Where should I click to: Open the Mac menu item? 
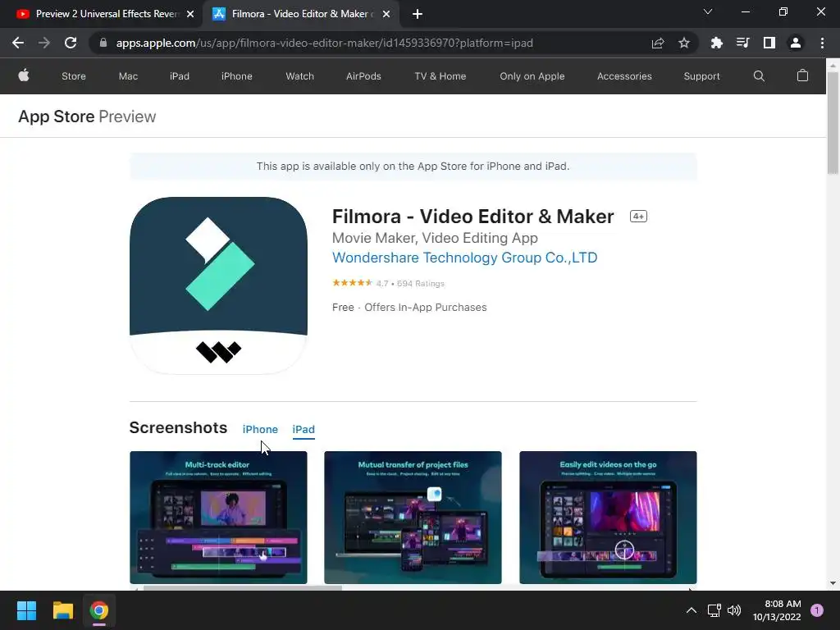click(128, 76)
